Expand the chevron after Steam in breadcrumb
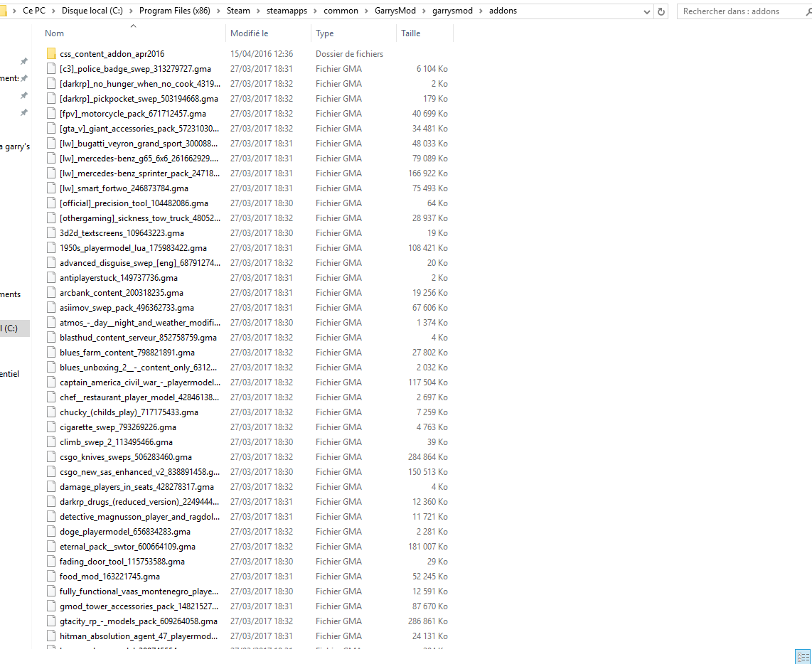The width and height of the screenshot is (812, 664). pos(258,11)
